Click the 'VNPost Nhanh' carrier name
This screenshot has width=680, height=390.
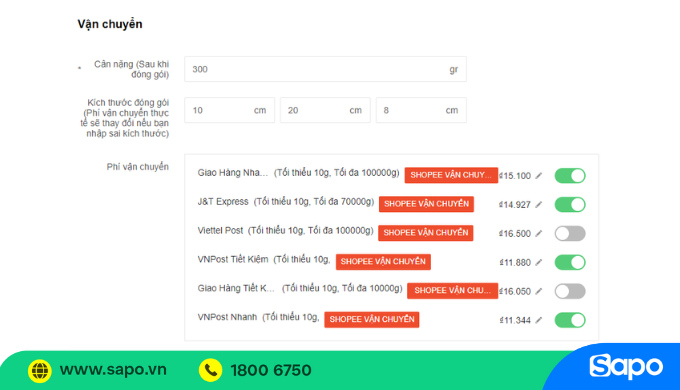(227, 317)
